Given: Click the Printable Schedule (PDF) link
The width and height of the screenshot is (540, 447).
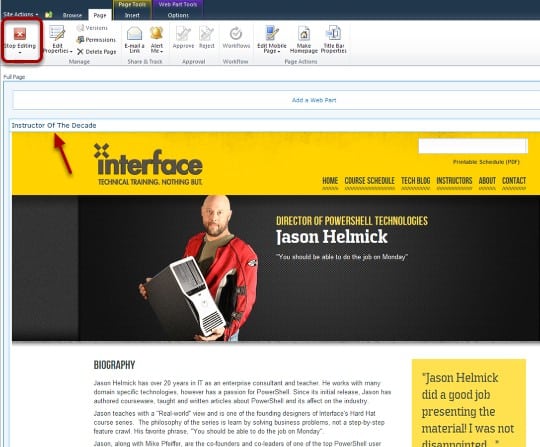Looking at the screenshot, I should 486,162.
